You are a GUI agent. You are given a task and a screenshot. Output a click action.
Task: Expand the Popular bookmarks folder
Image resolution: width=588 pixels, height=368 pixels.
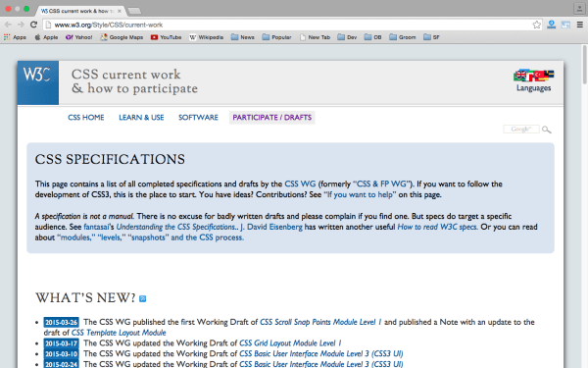276,37
